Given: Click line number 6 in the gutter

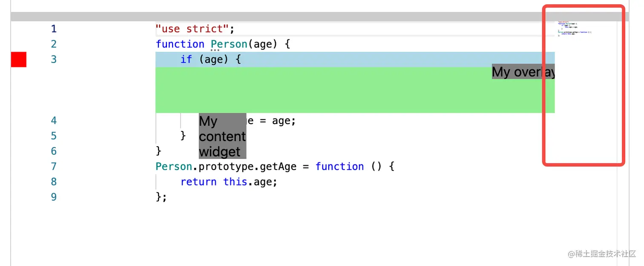Looking at the screenshot, I should click(54, 151).
